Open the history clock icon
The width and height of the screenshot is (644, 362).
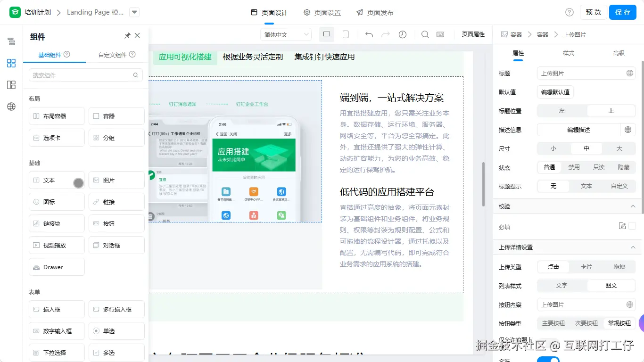(x=403, y=34)
